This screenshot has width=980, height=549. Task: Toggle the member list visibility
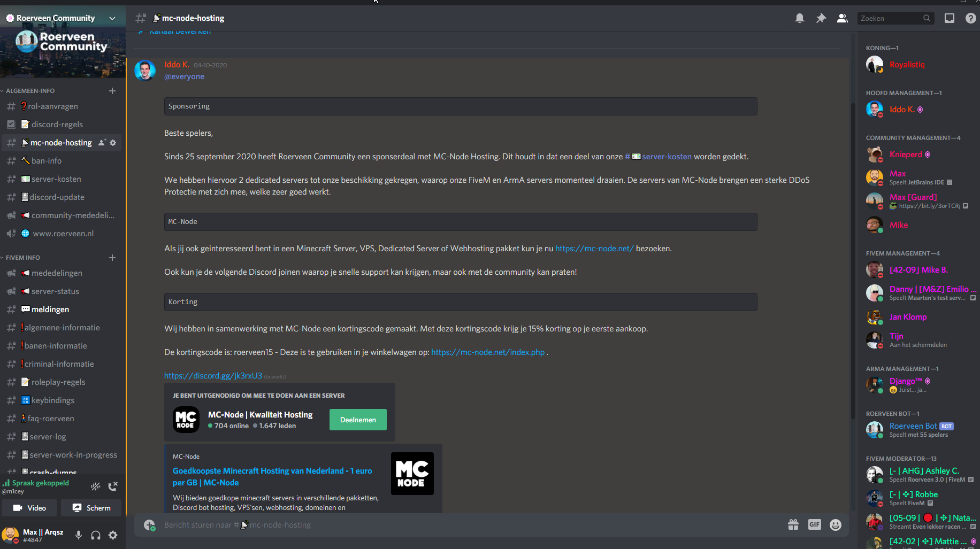[x=842, y=18]
